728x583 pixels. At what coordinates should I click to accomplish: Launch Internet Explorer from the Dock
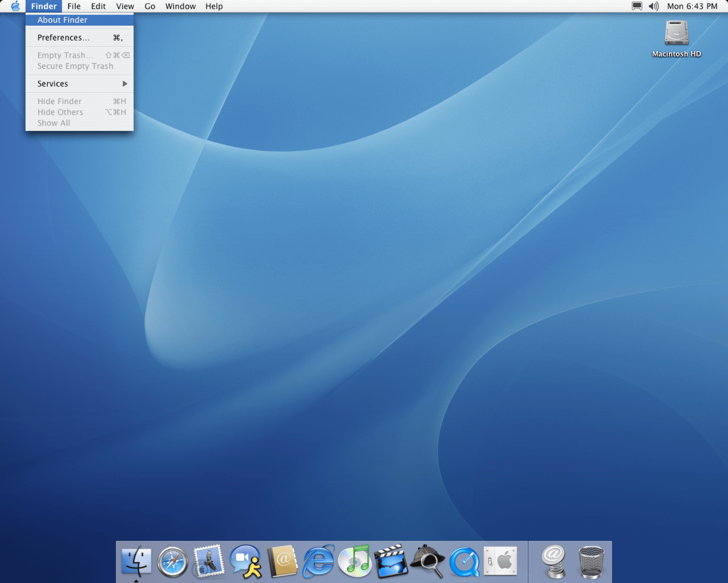319,561
